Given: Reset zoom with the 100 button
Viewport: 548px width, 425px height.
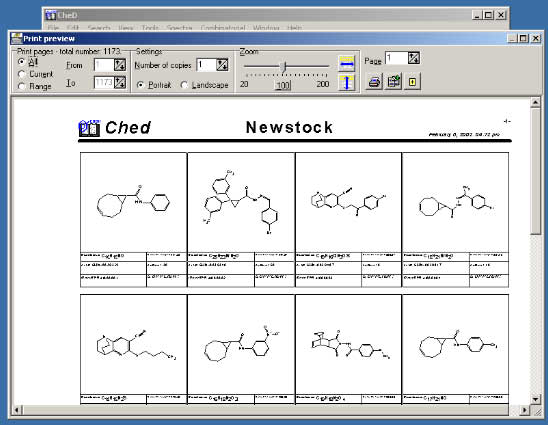Looking at the screenshot, I should [x=283, y=85].
